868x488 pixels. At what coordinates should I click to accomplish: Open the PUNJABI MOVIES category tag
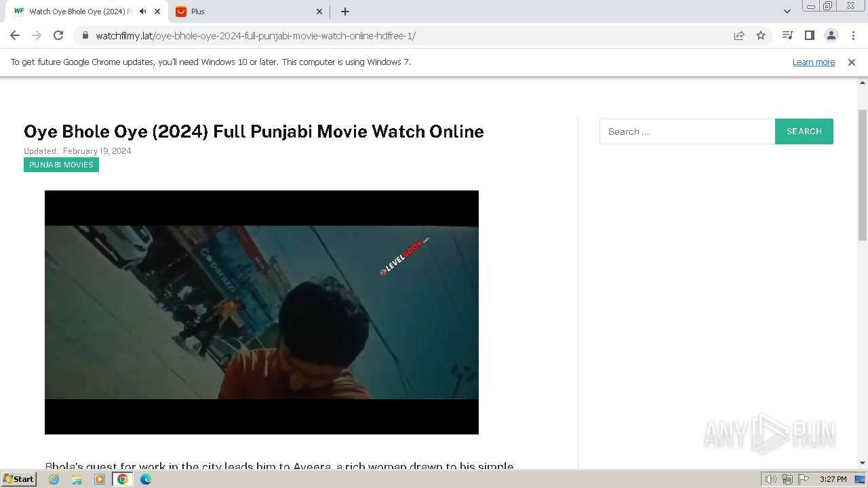pos(61,165)
